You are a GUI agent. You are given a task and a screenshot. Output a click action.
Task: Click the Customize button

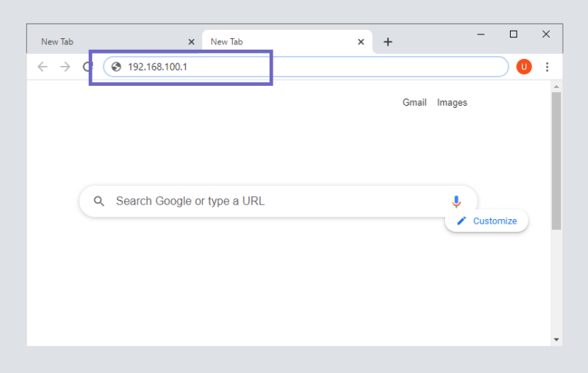click(486, 221)
